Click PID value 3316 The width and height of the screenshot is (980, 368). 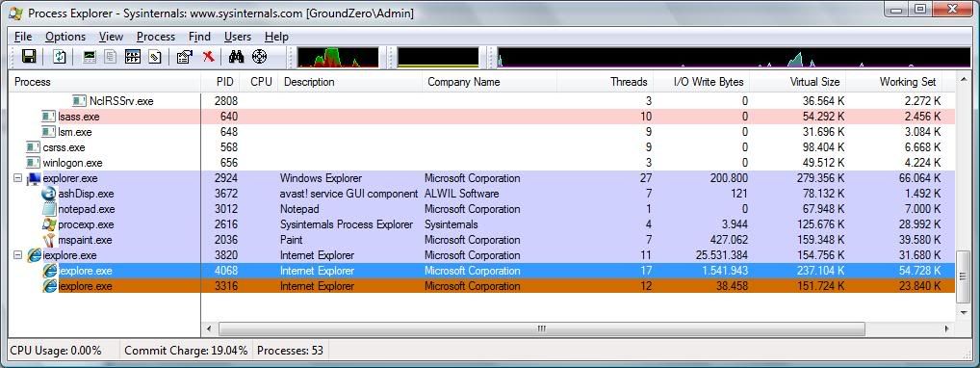[226, 287]
